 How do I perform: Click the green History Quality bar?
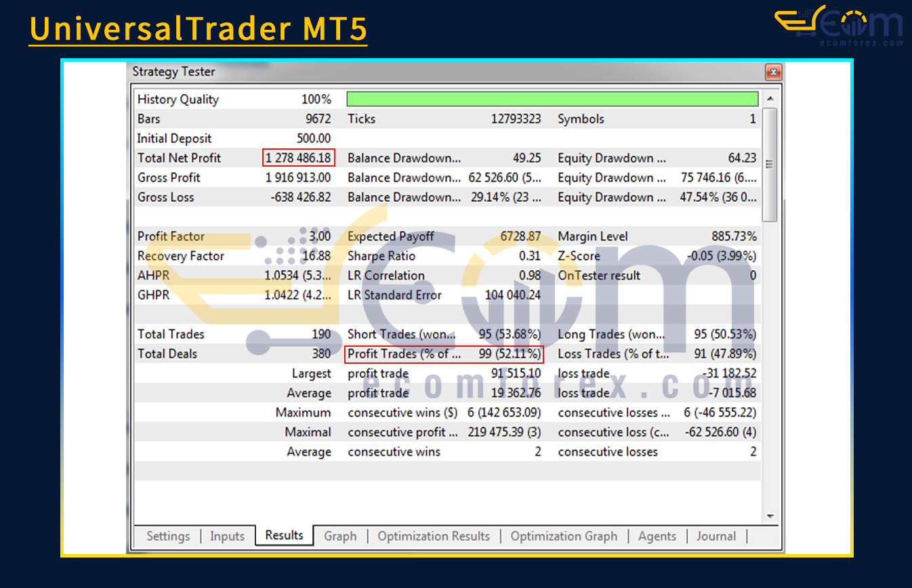point(552,99)
